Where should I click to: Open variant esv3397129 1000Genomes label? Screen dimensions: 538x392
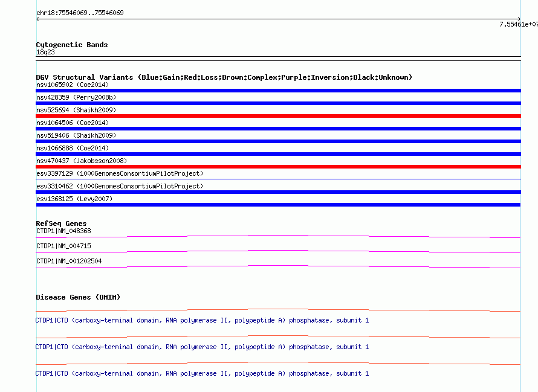tap(120, 173)
